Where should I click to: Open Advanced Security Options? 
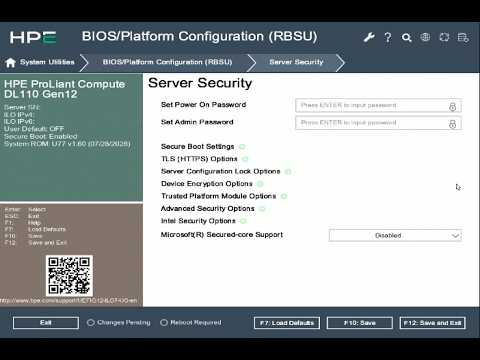[207, 209]
